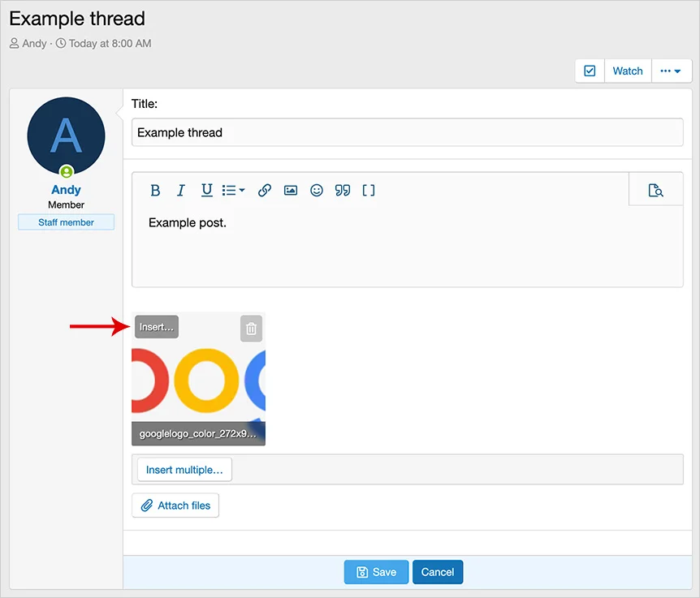Delete the attached Google logo image
Viewport: 700px width, 598px height.
click(x=252, y=329)
